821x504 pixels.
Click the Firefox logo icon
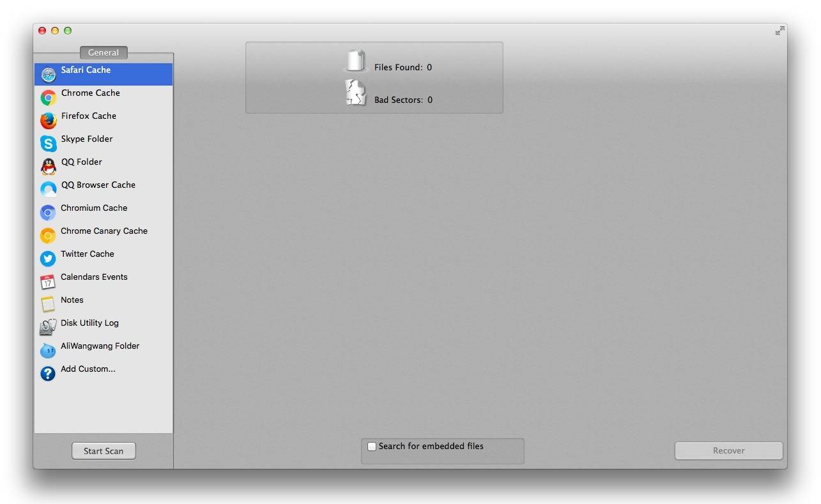[49, 121]
